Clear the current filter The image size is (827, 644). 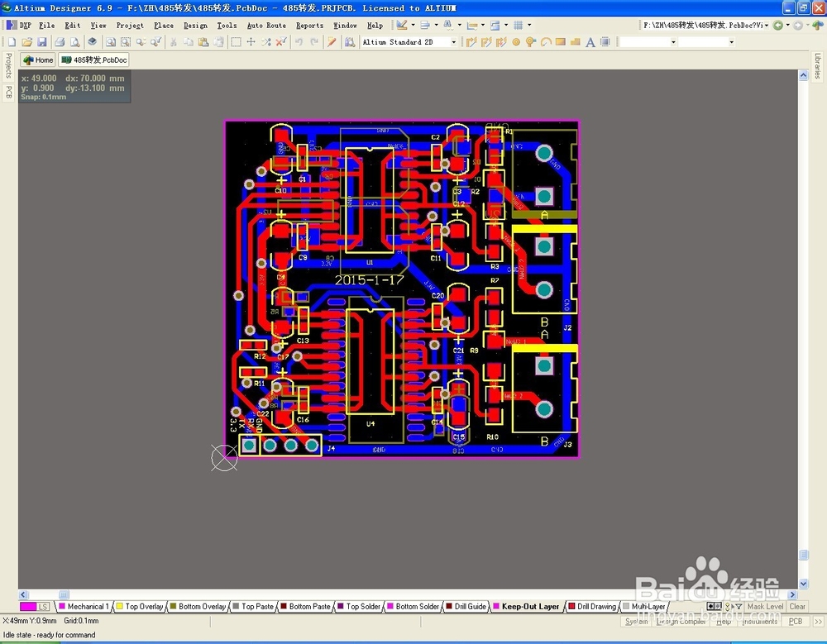click(281, 42)
